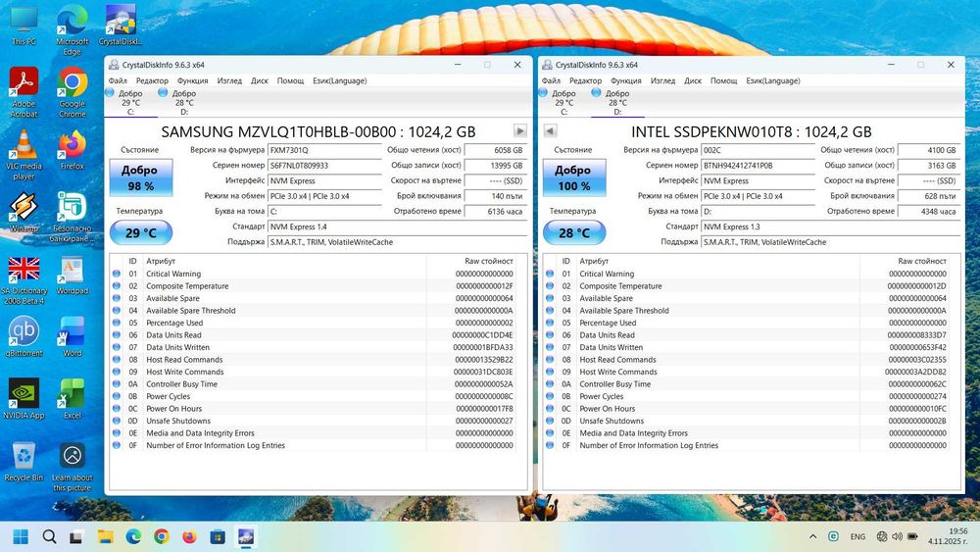Select drive C: tab in left window

130,102
